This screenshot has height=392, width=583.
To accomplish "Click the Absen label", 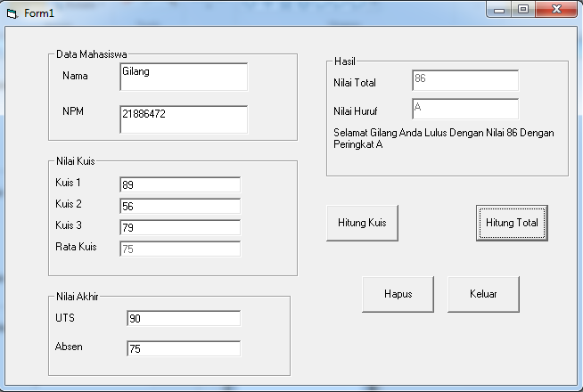I will [x=69, y=347].
